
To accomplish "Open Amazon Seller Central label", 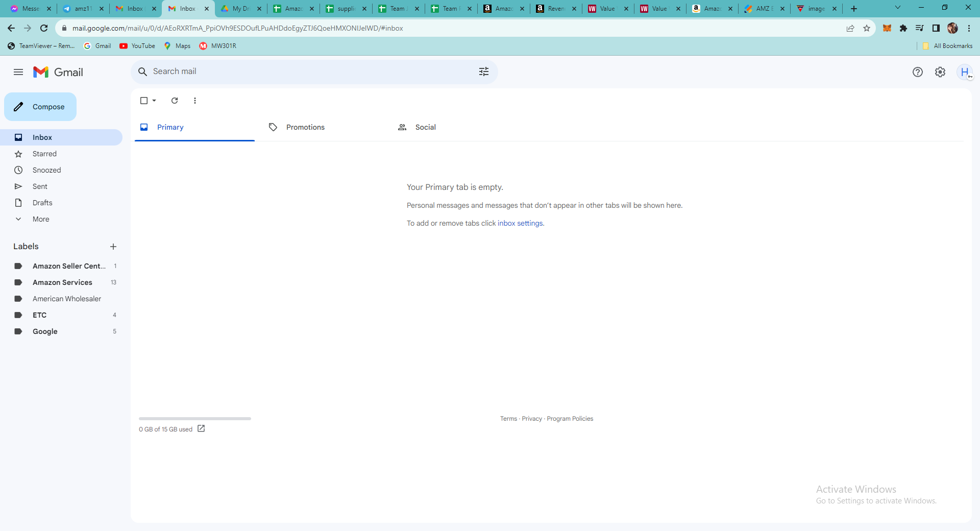I will (x=61, y=266).
